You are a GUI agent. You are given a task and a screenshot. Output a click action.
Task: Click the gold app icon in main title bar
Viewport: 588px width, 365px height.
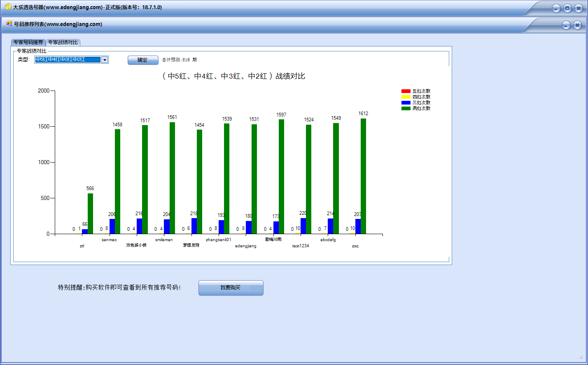[8, 7]
